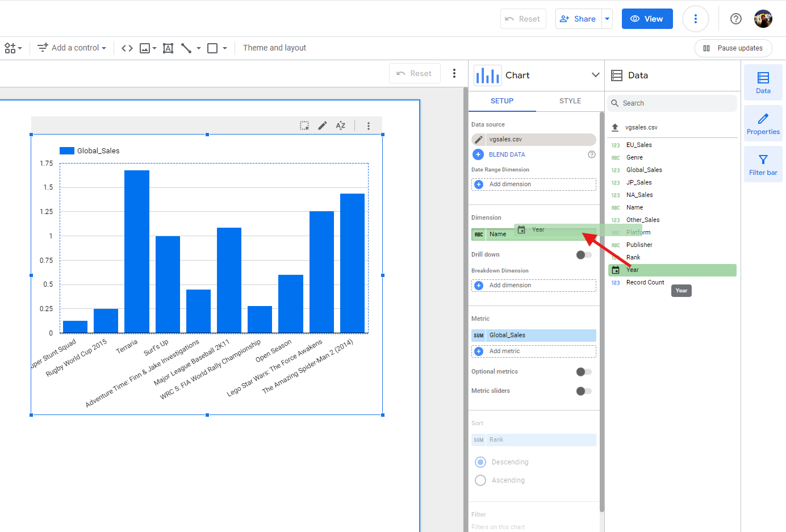
Task: Expand the Chart type dropdown chevron
Action: (x=595, y=75)
